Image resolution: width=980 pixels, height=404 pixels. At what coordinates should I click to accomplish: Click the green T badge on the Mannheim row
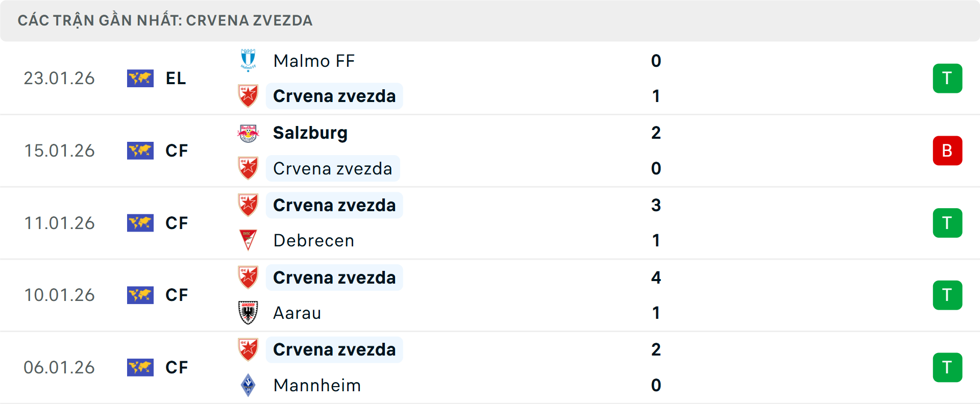click(x=947, y=367)
